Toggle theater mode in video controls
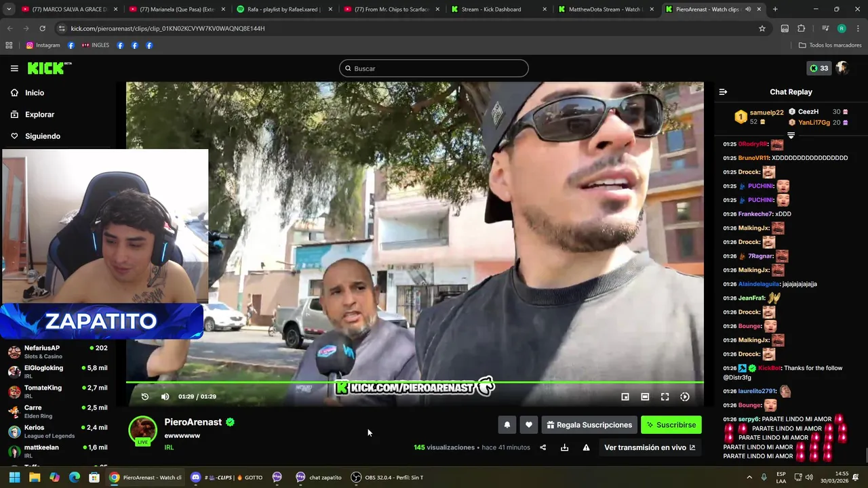The width and height of the screenshot is (868, 488). click(645, 396)
